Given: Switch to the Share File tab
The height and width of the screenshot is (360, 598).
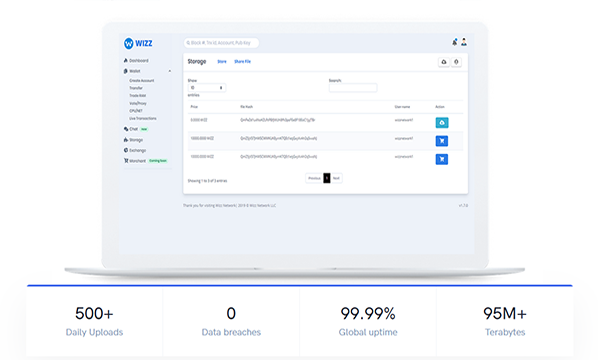Looking at the screenshot, I should pyautogui.click(x=242, y=61).
